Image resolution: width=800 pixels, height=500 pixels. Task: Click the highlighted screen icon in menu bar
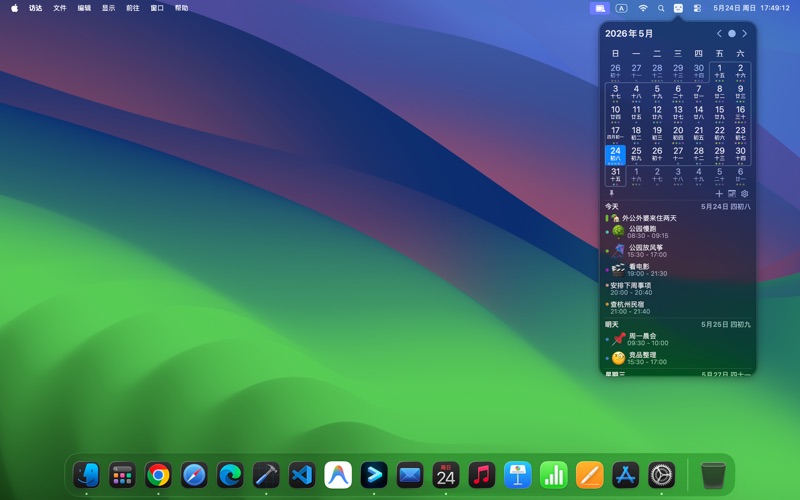600,8
